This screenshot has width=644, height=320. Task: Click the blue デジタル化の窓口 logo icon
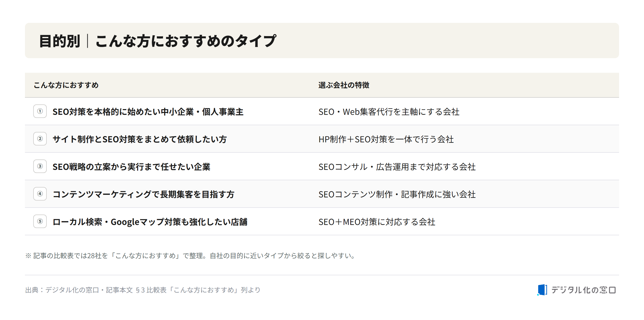[x=542, y=290]
